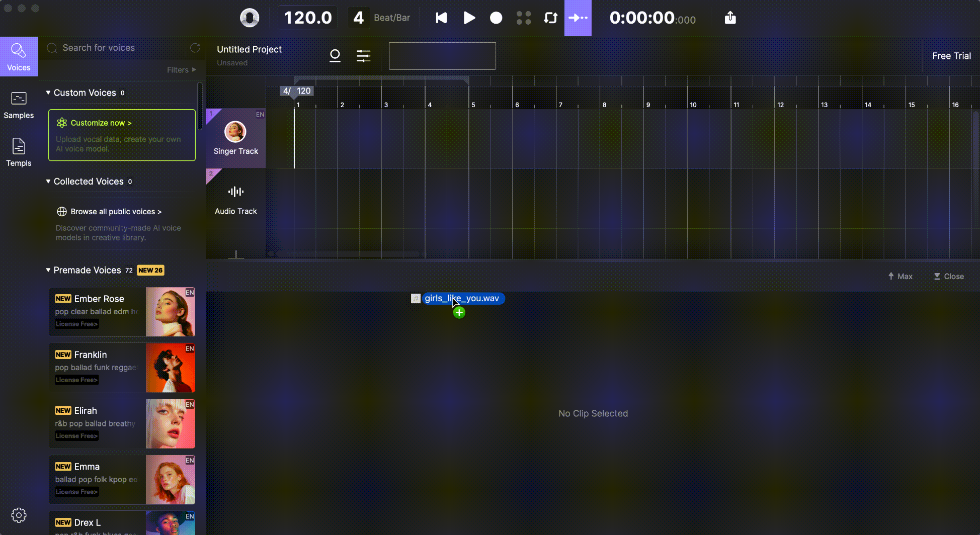Open Browse all public voices
980x535 pixels.
coord(116,212)
